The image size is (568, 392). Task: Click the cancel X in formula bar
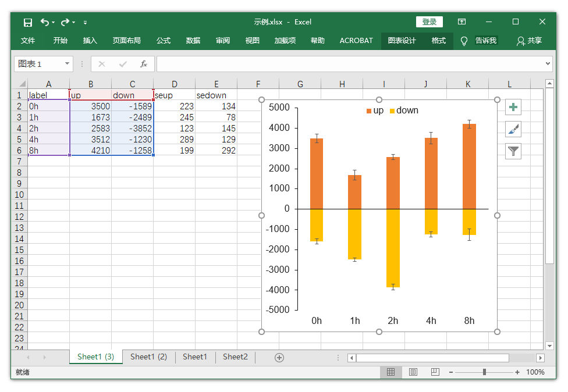(102, 64)
